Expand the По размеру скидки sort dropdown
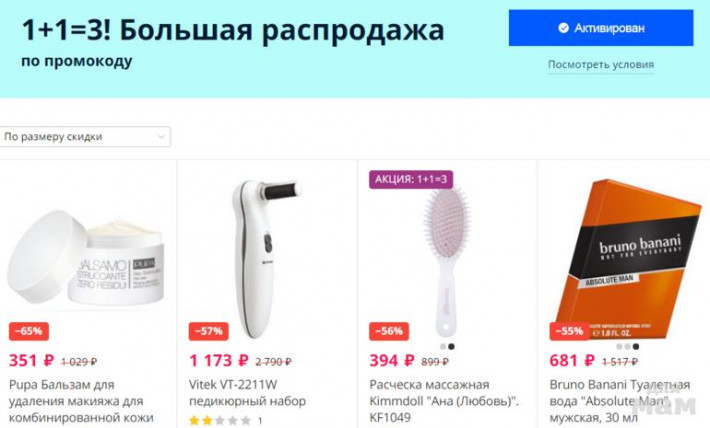 point(85,136)
